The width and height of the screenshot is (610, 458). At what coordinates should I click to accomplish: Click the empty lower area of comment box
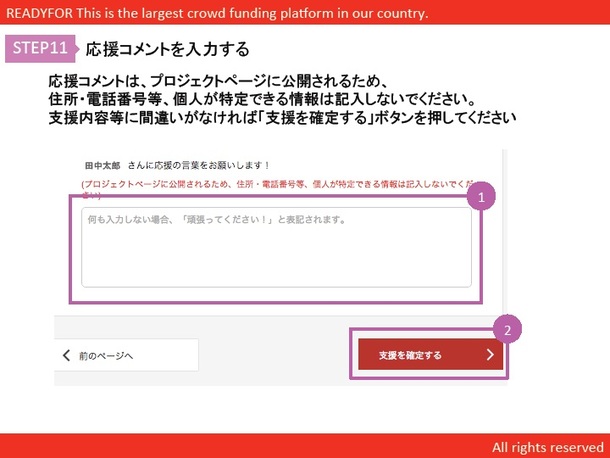pos(275,265)
